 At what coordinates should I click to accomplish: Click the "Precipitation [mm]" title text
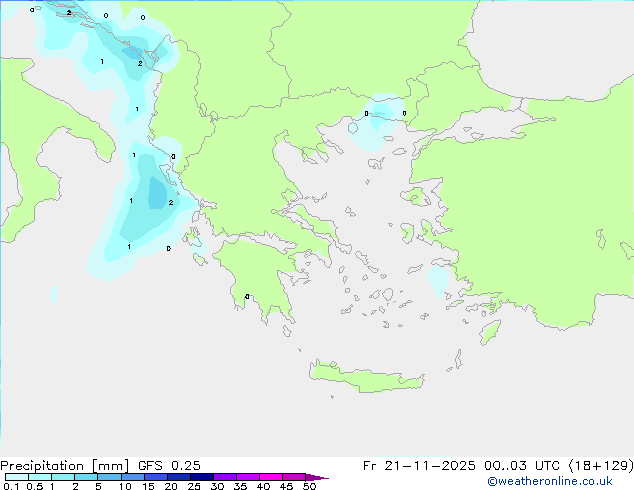[65, 466]
